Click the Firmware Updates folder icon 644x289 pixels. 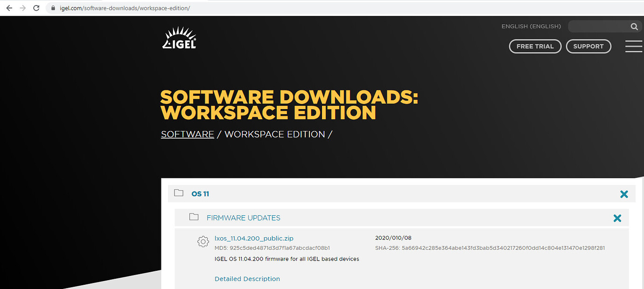click(x=194, y=217)
